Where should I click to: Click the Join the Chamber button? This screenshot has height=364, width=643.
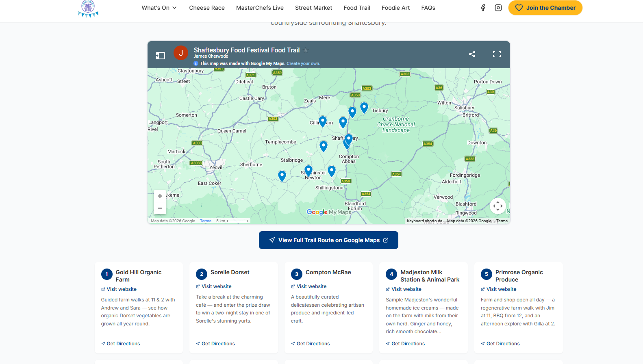pyautogui.click(x=545, y=8)
